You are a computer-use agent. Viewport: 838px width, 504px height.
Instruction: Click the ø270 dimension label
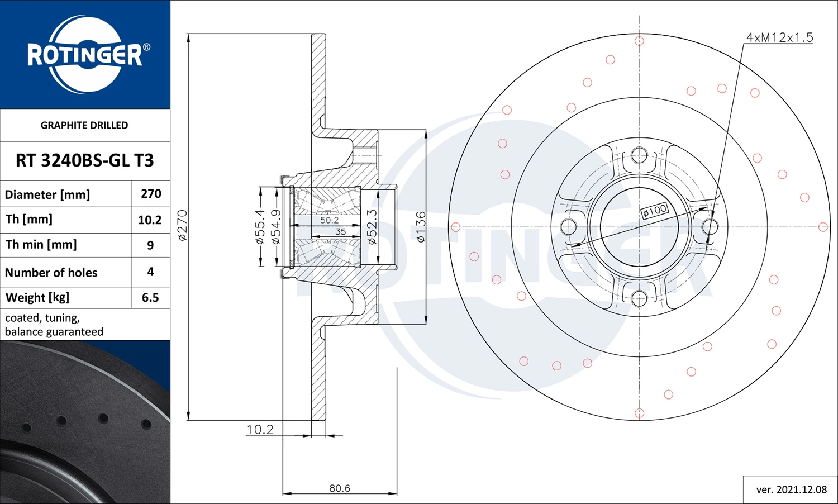182,225
